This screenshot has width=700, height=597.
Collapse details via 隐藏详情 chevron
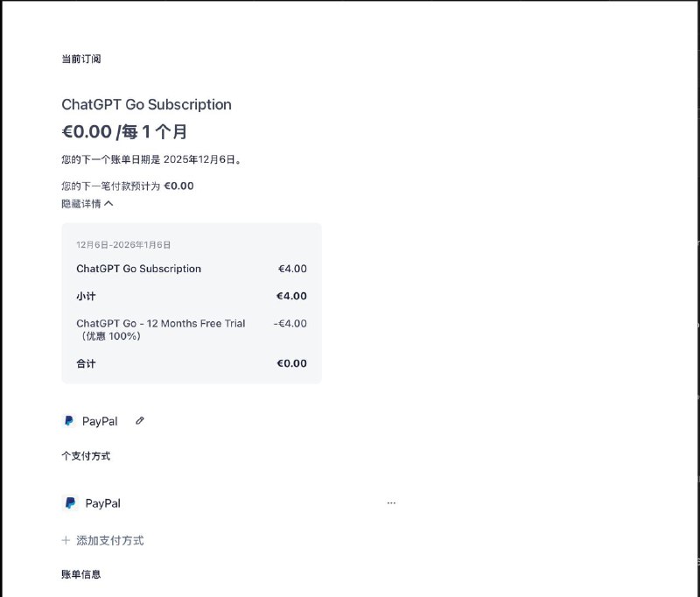[108, 203]
